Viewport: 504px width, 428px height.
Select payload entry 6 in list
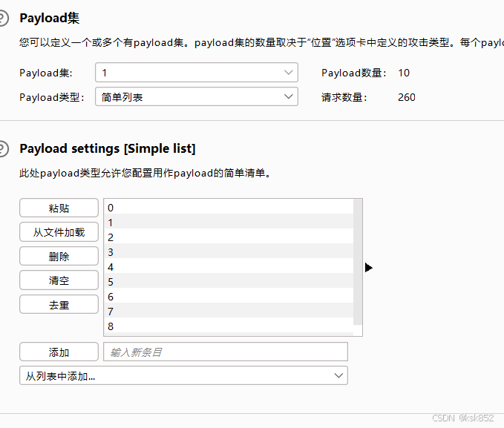(229, 295)
